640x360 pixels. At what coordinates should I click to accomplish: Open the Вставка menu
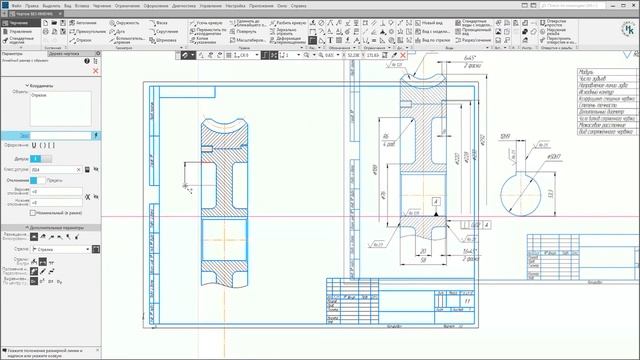tap(82, 6)
